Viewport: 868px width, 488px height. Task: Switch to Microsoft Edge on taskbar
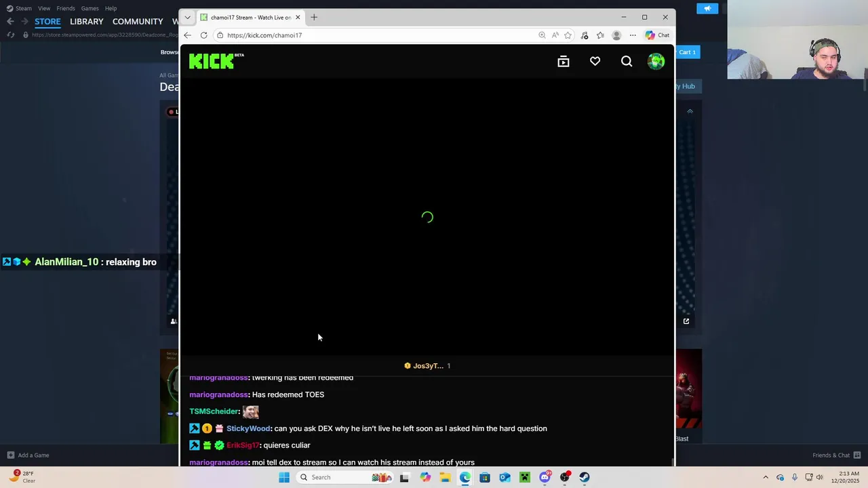tap(465, 477)
